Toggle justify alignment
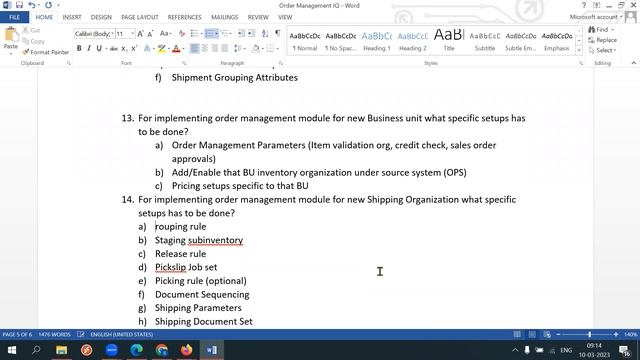This screenshot has width=640, height=360. [x=224, y=49]
